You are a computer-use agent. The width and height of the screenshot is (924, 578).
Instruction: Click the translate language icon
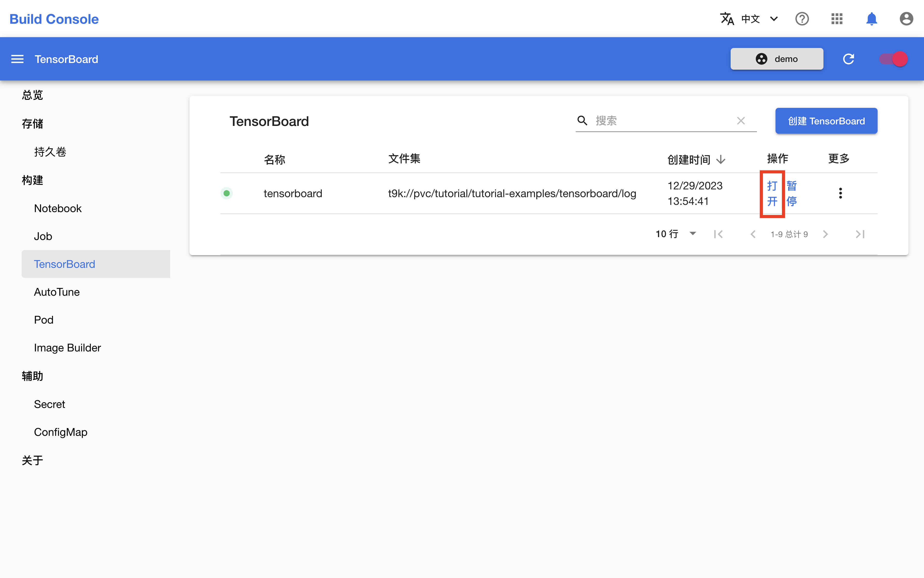click(x=727, y=19)
